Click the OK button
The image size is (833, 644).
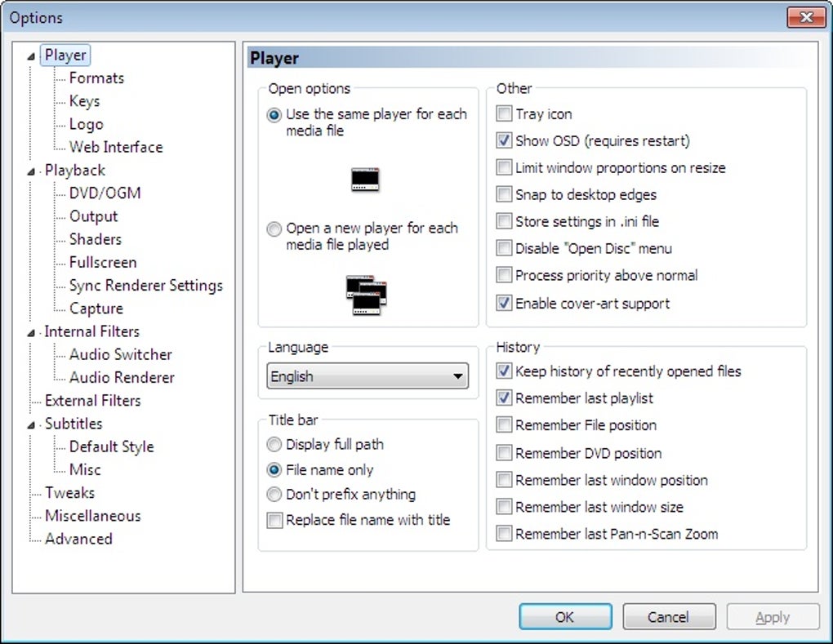click(564, 617)
